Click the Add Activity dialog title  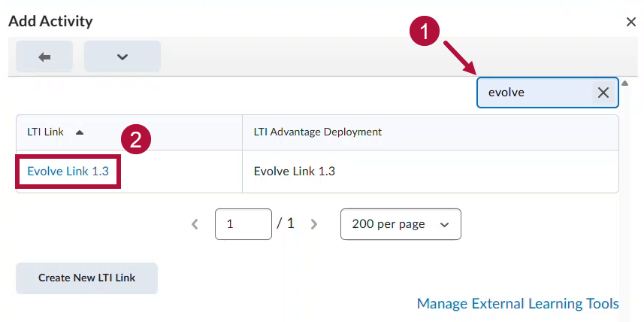[50, 21]
